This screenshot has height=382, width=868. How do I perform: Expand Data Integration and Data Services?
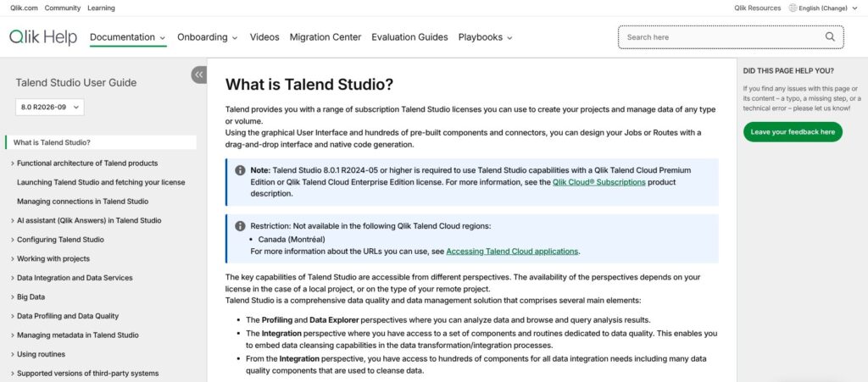coord(13,278)
